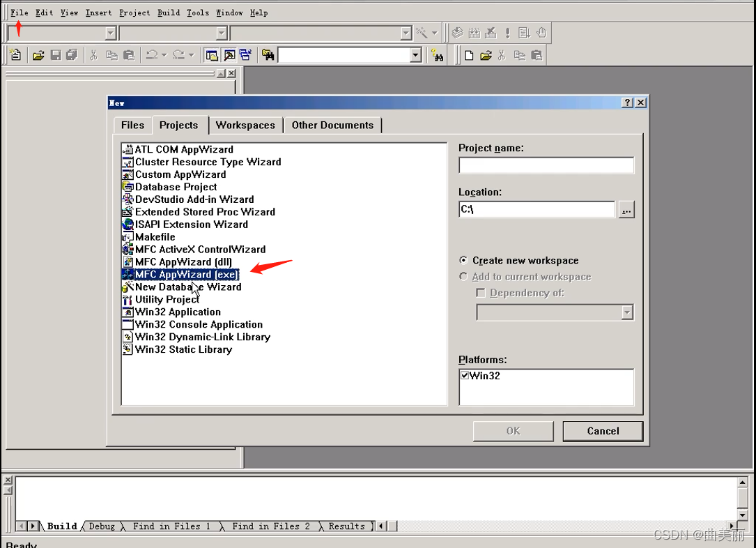This screenshot has height=548, width=756.
Task: Open the File menu
Action: 20,13
